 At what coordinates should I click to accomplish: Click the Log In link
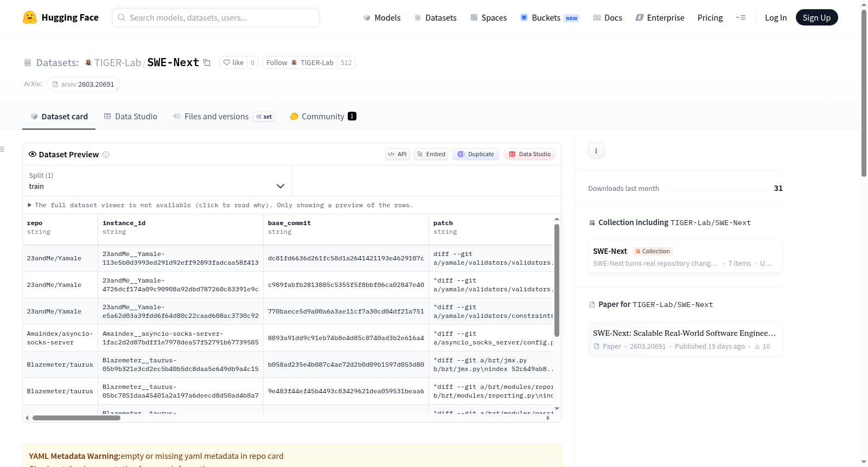pyautogui.click(x=776, y=17)
